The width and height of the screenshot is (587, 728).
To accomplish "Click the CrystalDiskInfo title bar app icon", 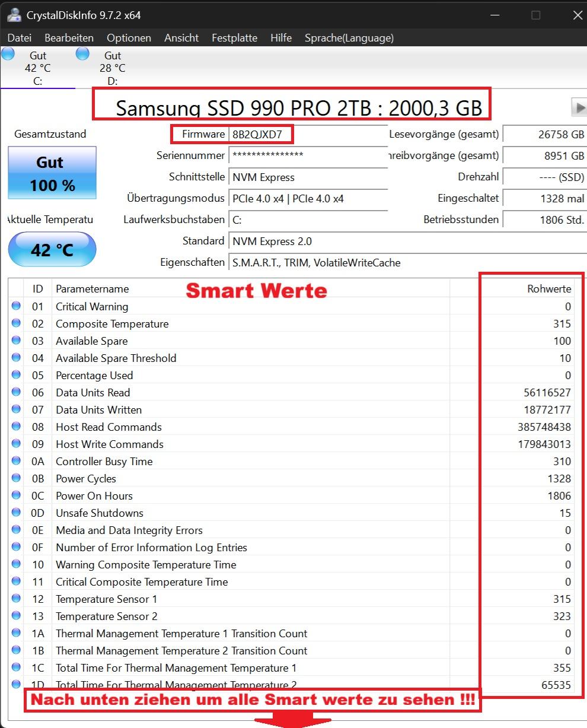I will (14, 15).
